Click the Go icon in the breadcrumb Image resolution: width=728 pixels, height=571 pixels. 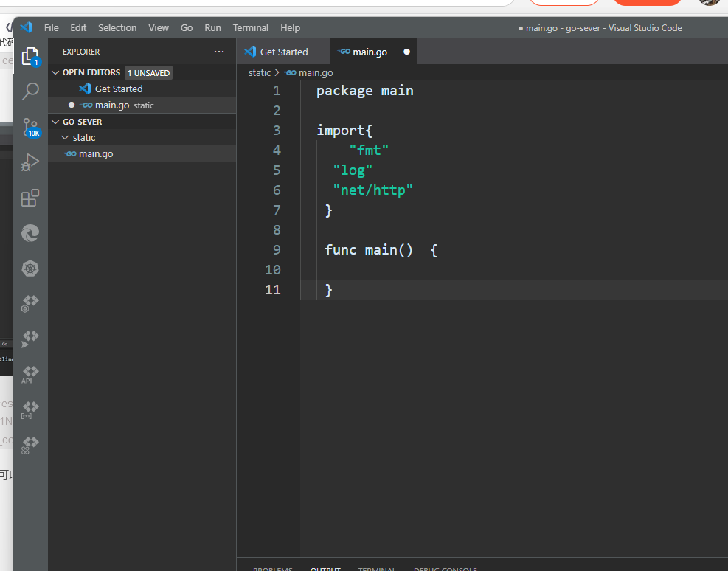tap(291, 72)
